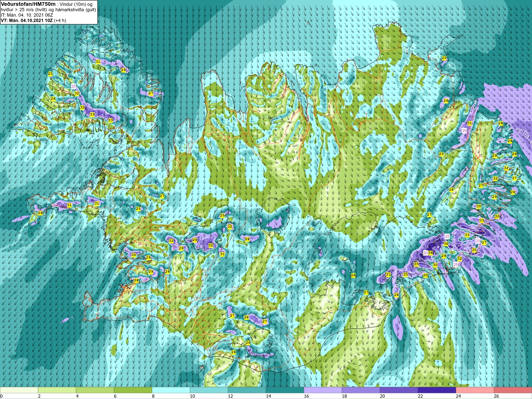Viewport: 532px width, 399px height.
Task: Select the light turquoise 10–12 legend swatch
Action: click(x=209, y=390)
